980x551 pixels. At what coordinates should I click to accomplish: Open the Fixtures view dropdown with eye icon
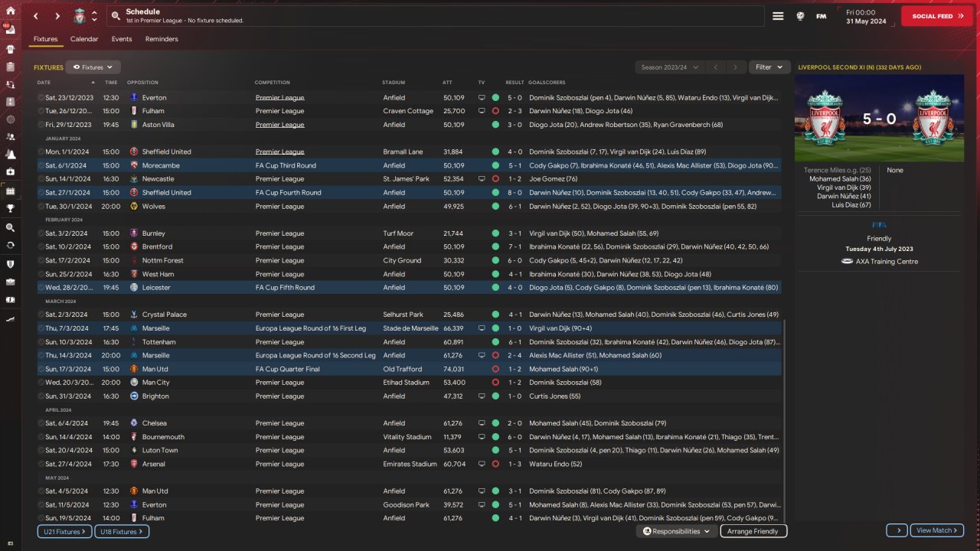point(93,67)
